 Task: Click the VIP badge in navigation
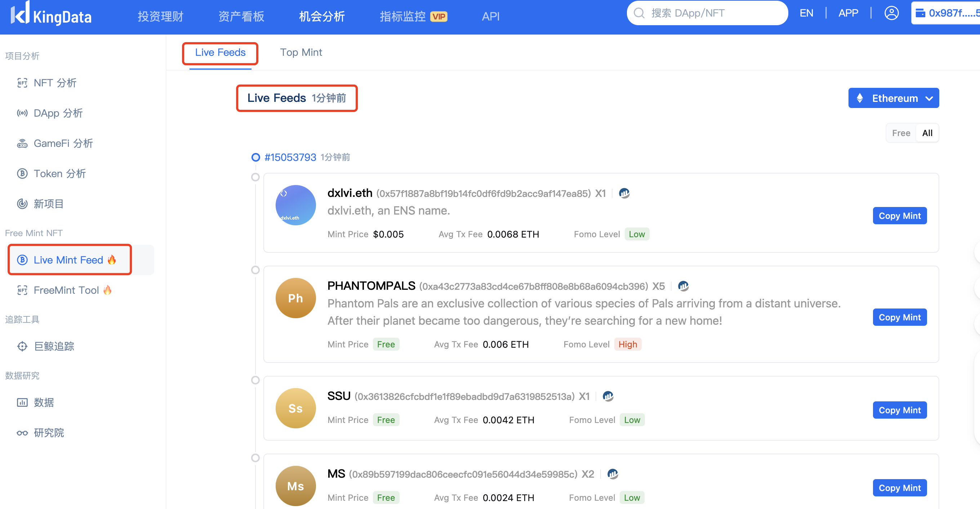[x=438, y=17]
